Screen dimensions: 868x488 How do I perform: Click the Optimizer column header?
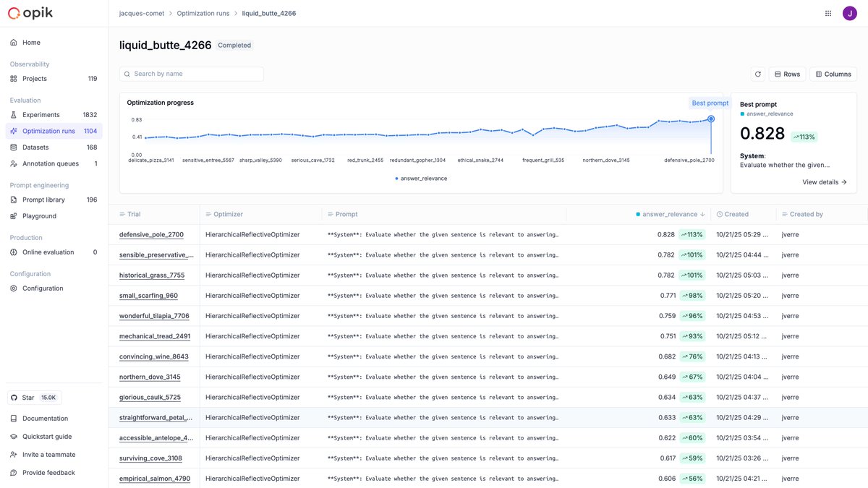coord(260,214)
